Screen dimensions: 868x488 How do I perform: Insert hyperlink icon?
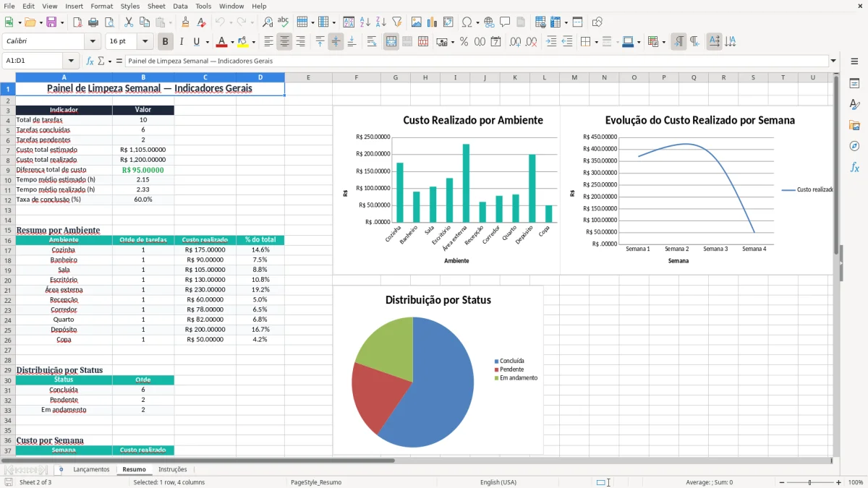pyautogui.click(x=489, y=22)
